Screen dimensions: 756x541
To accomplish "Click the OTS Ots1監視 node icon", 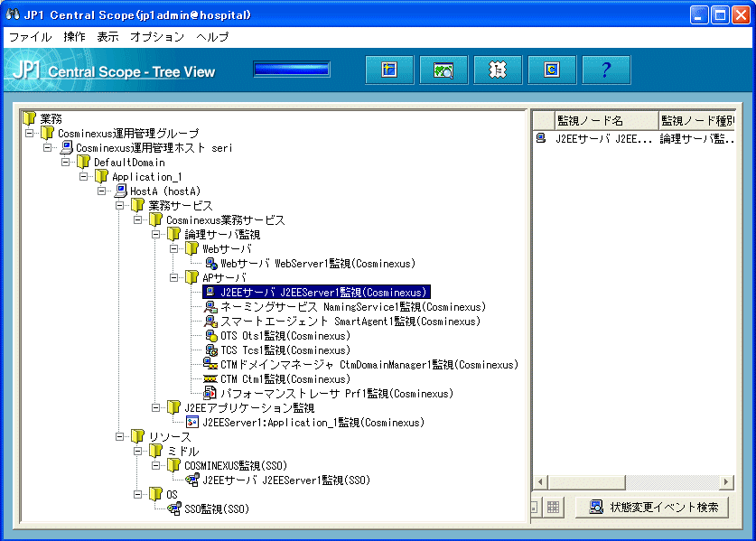I will pyautogui.click(x=211, y=336).
